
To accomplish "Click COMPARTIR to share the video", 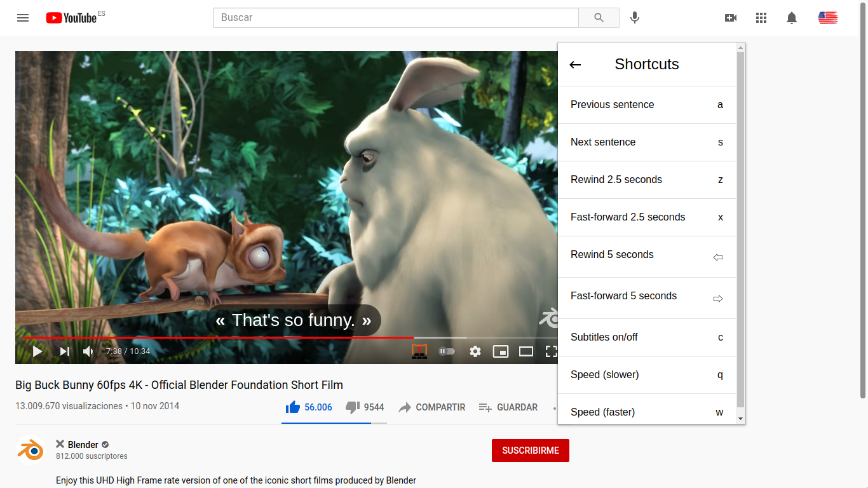I will click(x=432, y=407).
